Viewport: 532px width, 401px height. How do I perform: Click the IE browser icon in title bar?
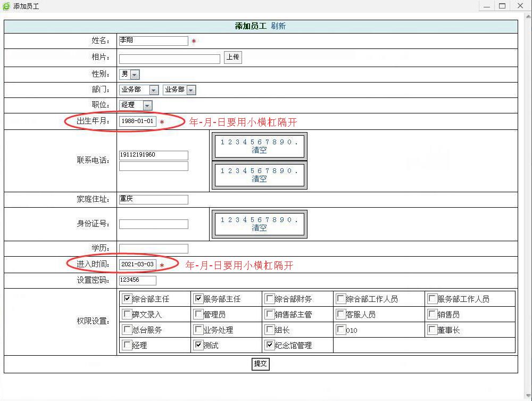pyautogui.click(x=6, y=6)
